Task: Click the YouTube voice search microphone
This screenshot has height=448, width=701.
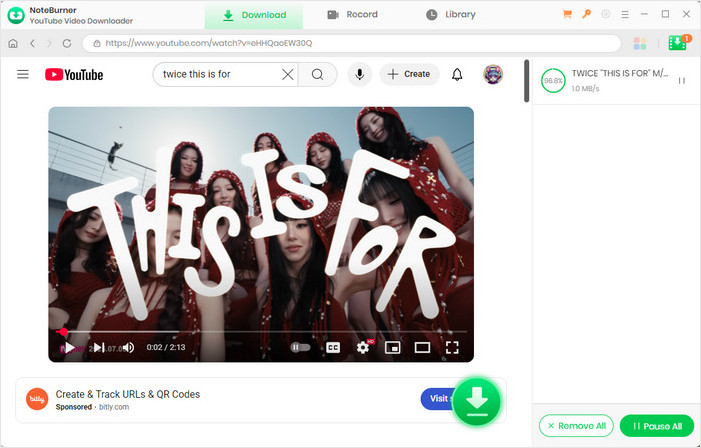Action: pos(360,74)
